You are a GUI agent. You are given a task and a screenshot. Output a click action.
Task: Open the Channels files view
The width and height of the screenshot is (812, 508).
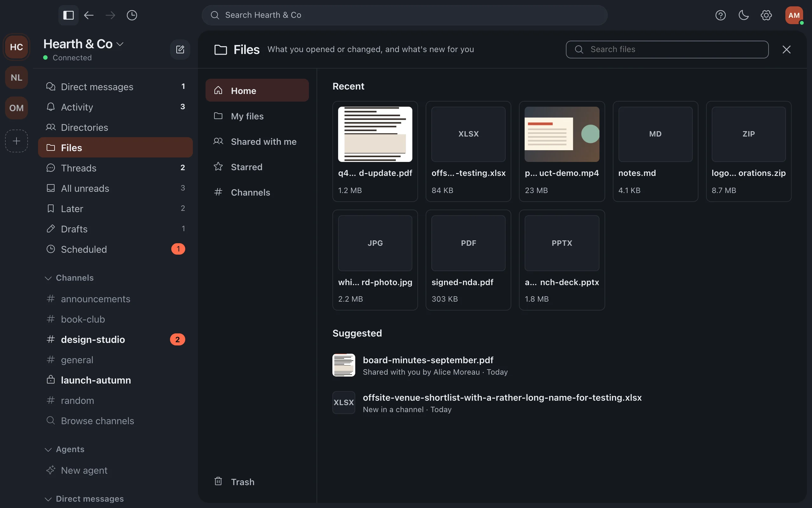click(257, 192)
